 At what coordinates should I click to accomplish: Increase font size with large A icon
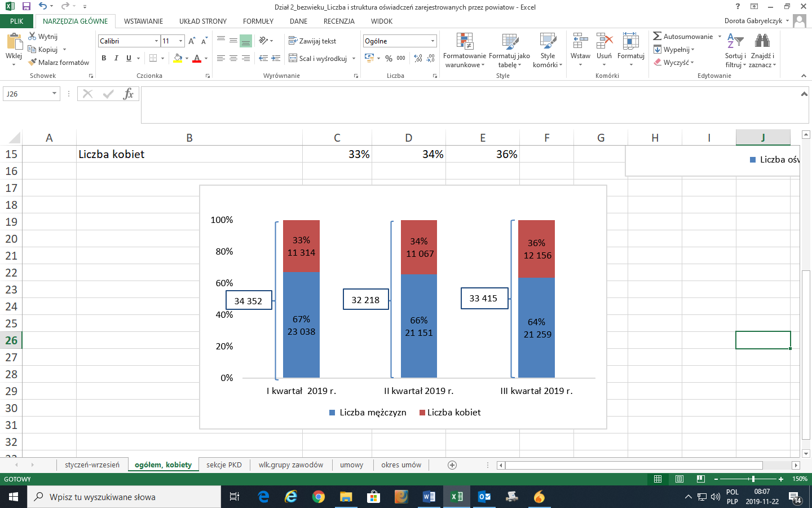[192, 41]
